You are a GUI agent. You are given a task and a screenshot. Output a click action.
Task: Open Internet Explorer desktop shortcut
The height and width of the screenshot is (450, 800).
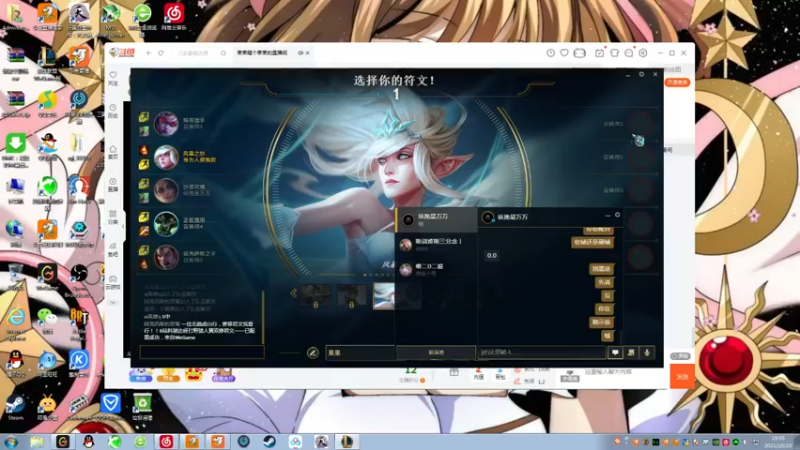[x=15, y=321]
